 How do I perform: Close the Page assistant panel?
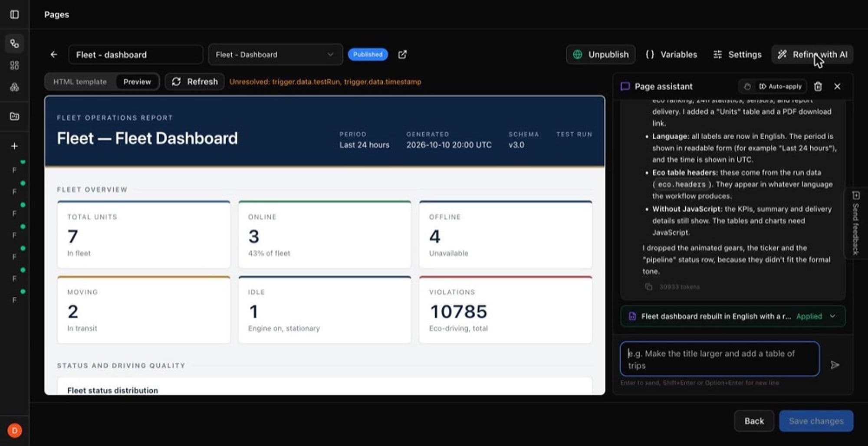pyautogui.click(x=837, y=86)
